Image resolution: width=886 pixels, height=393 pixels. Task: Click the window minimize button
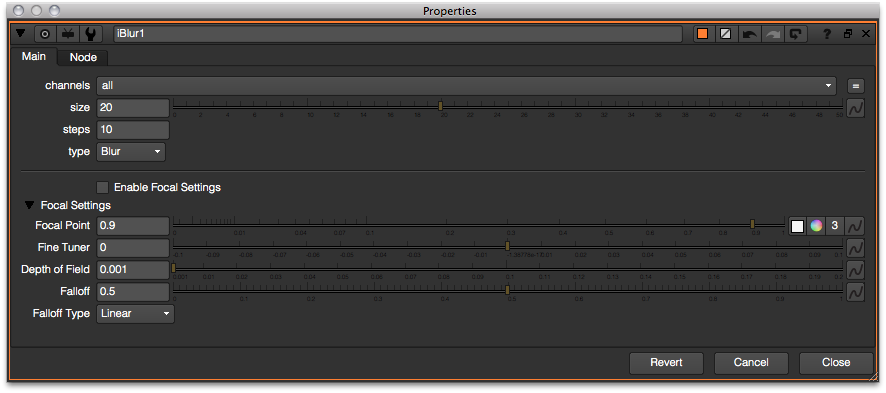tap(37, 10)
